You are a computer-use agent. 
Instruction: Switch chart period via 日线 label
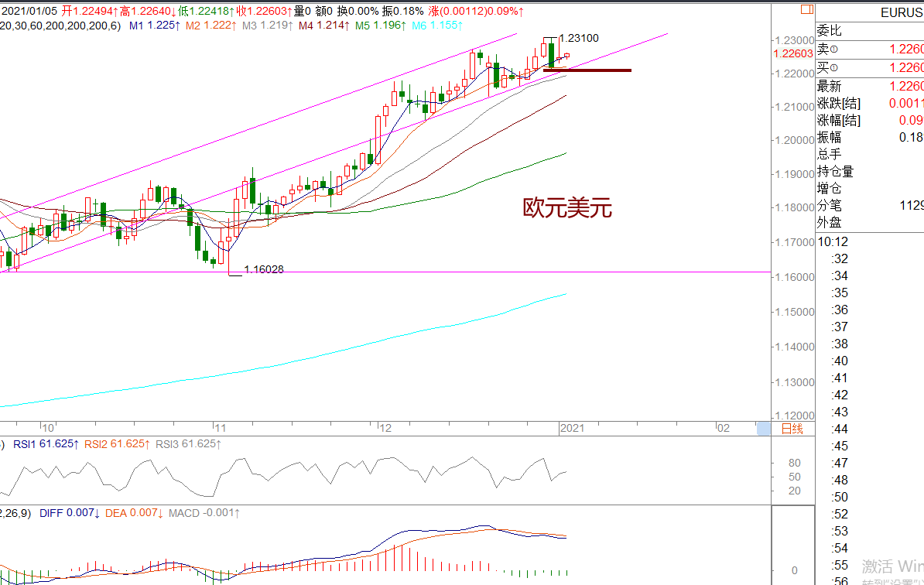coord(792,429)
